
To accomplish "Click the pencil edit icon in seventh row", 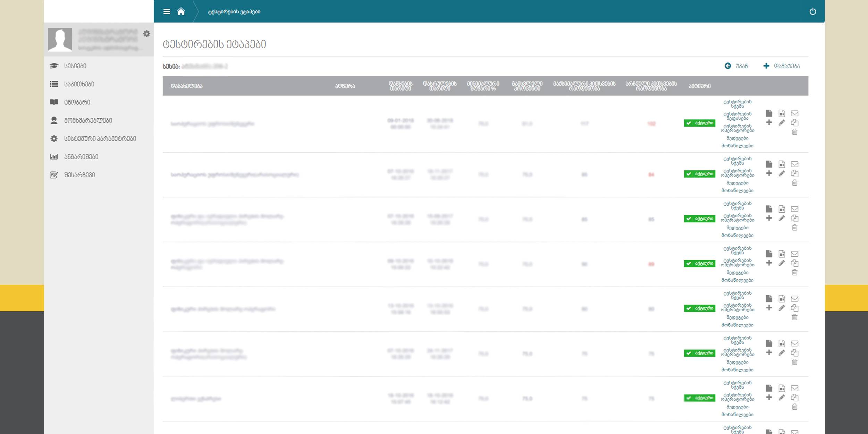I will tap(782, 397).
